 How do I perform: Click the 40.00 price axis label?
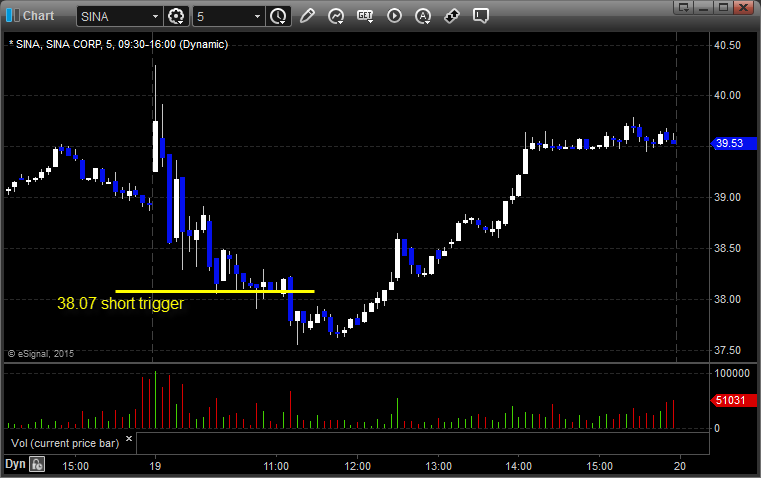point(728,95)
